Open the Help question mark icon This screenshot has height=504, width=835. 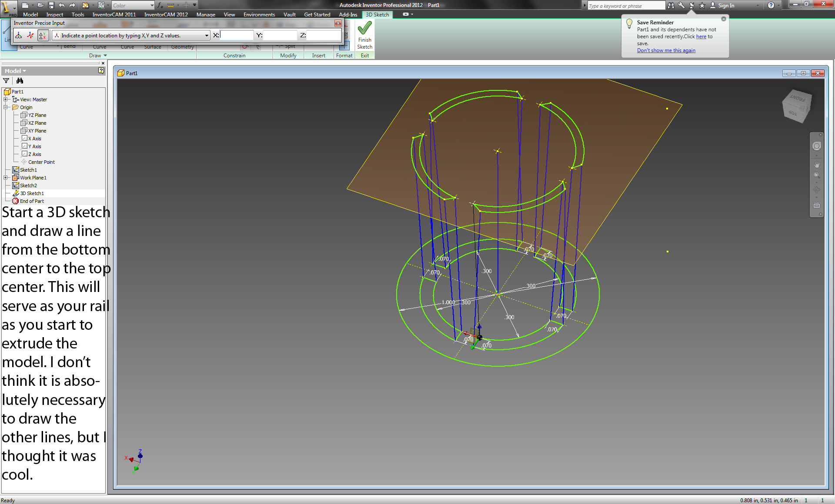pyautogui.click(x=771, y=5)
